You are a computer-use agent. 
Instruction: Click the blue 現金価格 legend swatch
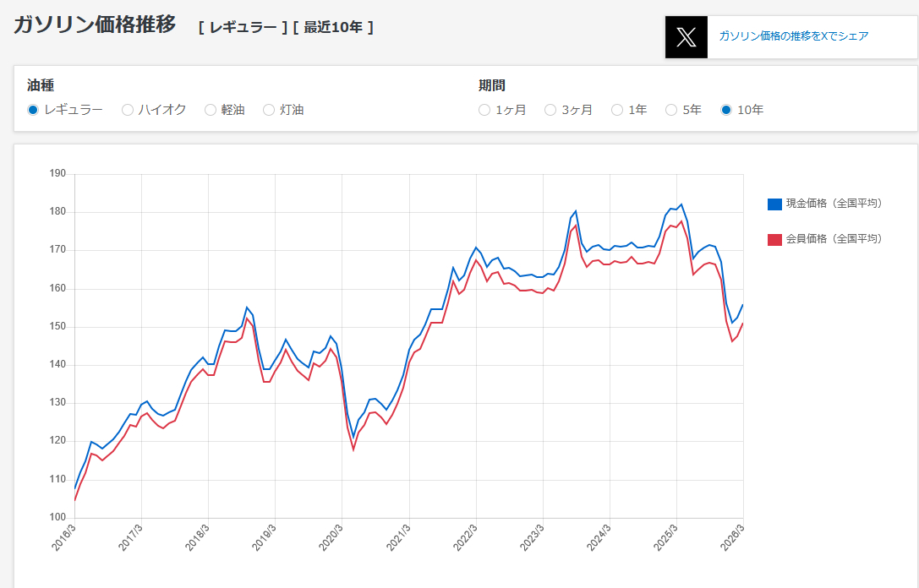click(774, 204)
